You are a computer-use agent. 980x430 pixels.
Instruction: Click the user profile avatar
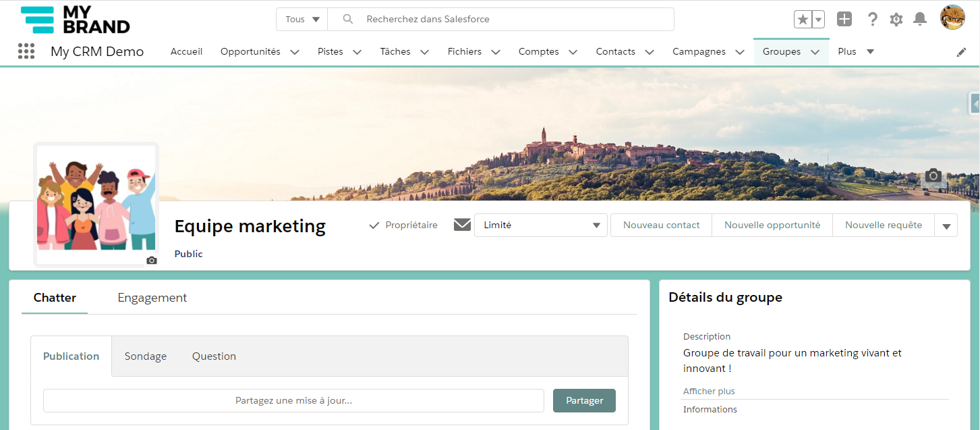click(x=952, y=18)
